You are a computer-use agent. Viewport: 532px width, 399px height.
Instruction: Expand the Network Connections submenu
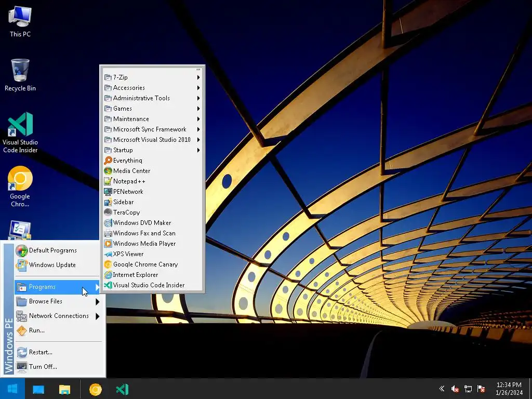[58, 316]
